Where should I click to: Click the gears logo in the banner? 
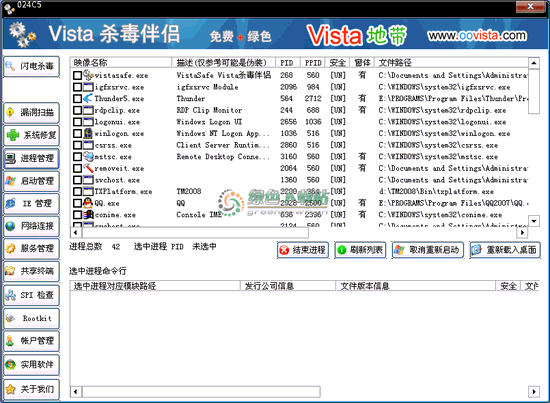coord(22,34)
